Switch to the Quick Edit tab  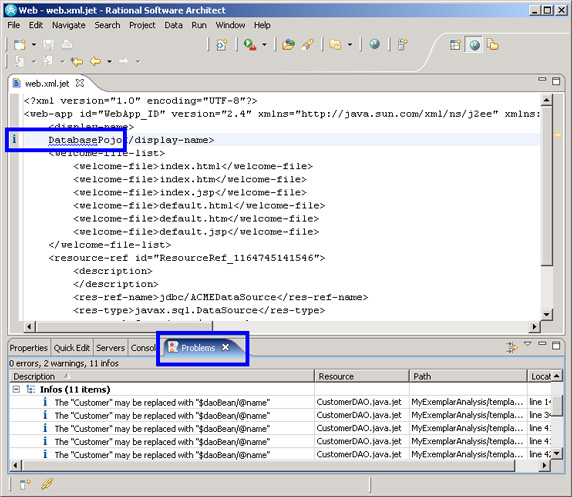[72, 348]
